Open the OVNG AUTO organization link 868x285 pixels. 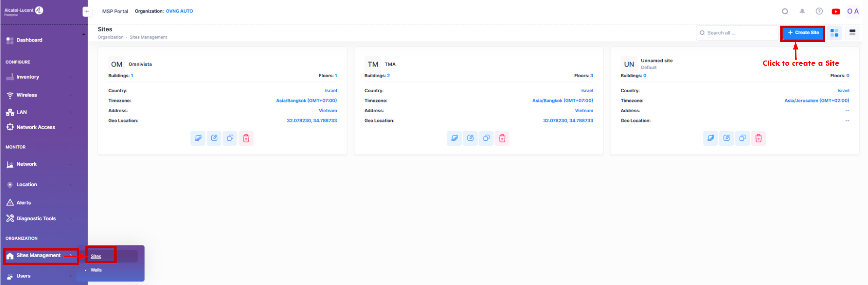click(x=179, y=11)
